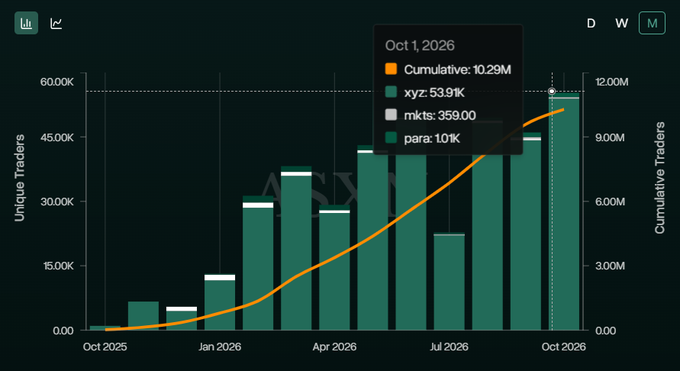Click the 60.00K left axis tick
This screenshot has height=371, width=680.
click(x=57, y=82)
